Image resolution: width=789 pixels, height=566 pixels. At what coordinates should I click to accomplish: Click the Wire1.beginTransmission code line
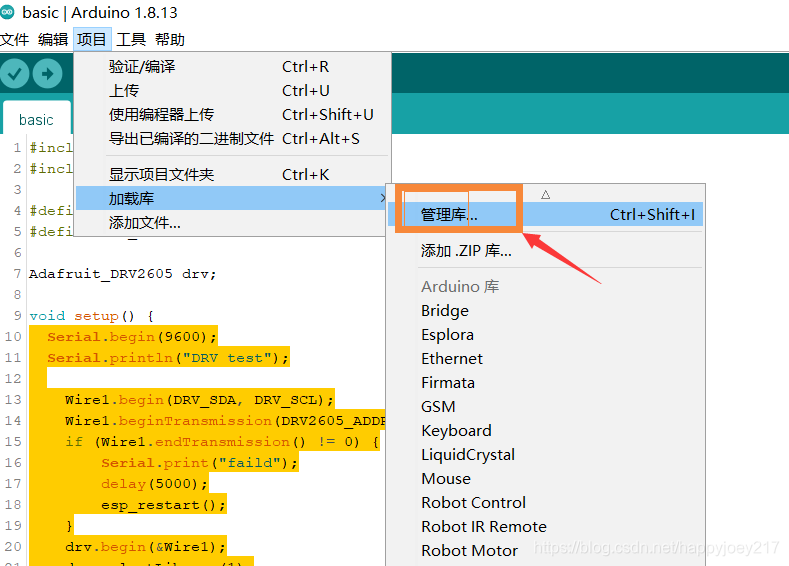(x=225, y=421)
